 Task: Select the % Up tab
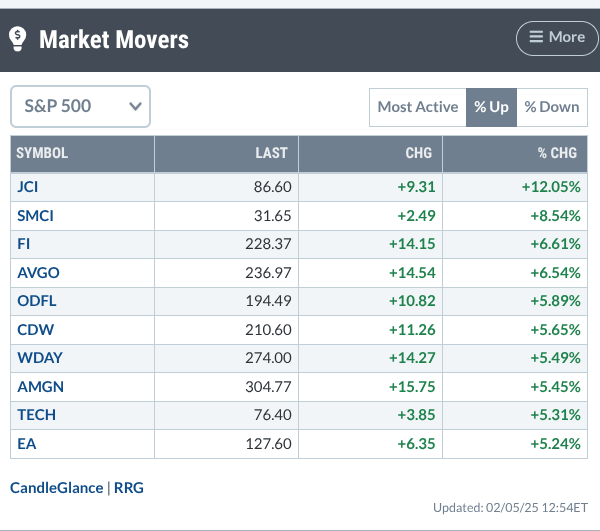[x=491, y=107]
